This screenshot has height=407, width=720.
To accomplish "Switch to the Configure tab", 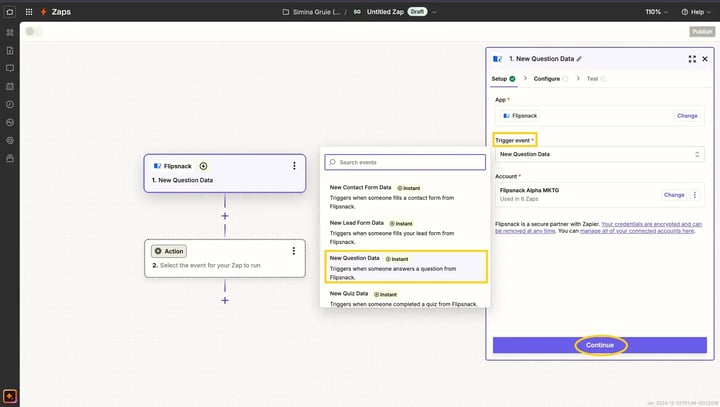I will click(x=551, y=79).
